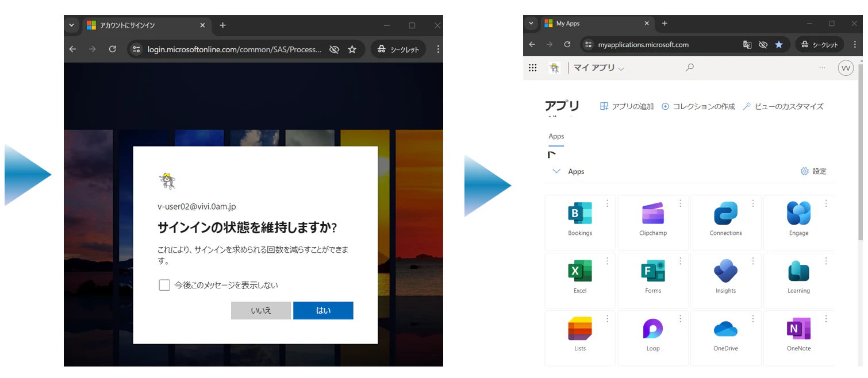
Task: Click tracking protection eye in sign-in window
Action: (334, 49)
